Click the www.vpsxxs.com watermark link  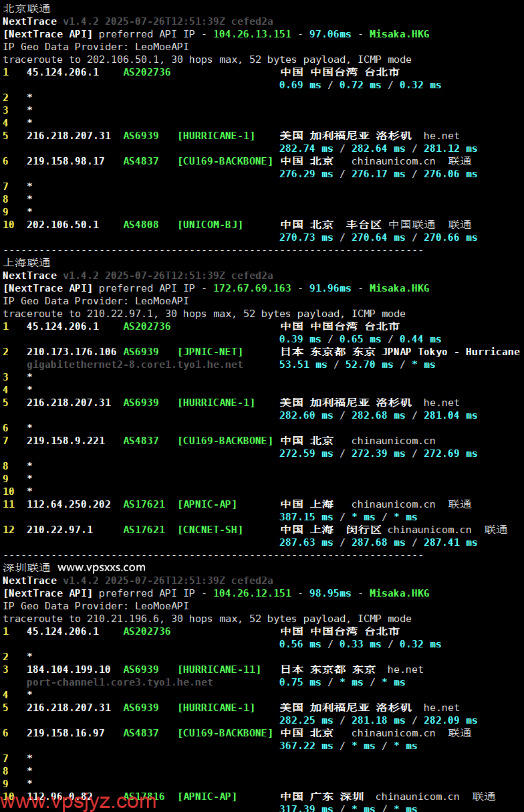[101, 568]
